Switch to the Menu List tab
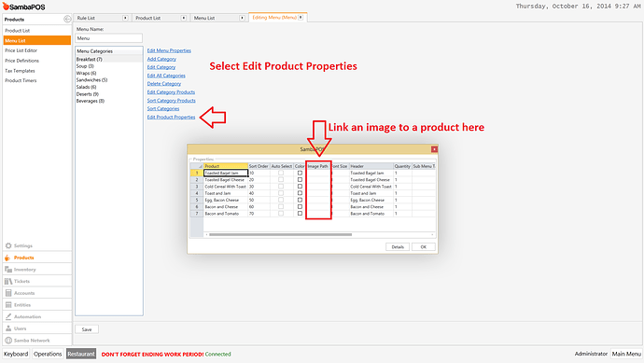 pos(204,18)
